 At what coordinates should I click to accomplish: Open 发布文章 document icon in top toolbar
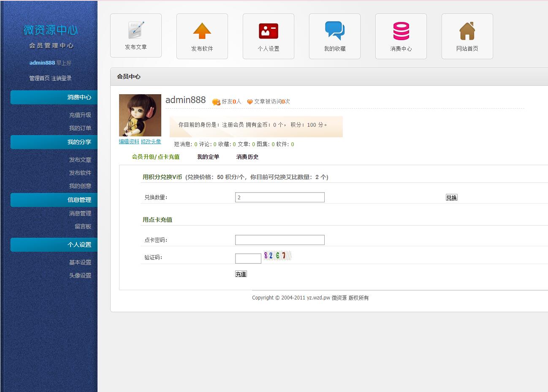pos(136,30)
